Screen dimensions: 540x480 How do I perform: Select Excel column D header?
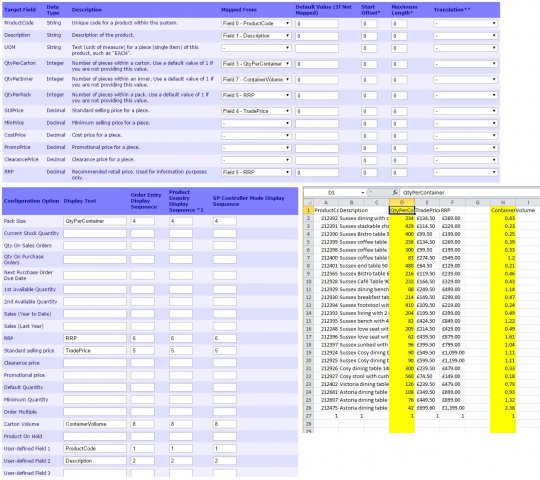(402, 202)
